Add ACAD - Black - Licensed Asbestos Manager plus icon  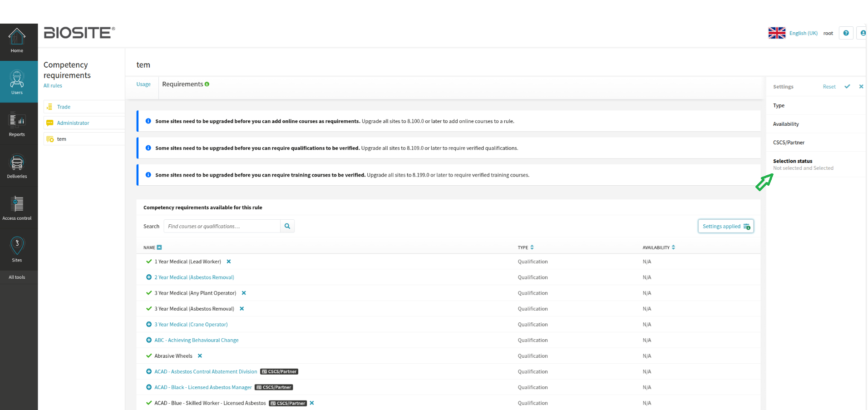tap(149, 387)
